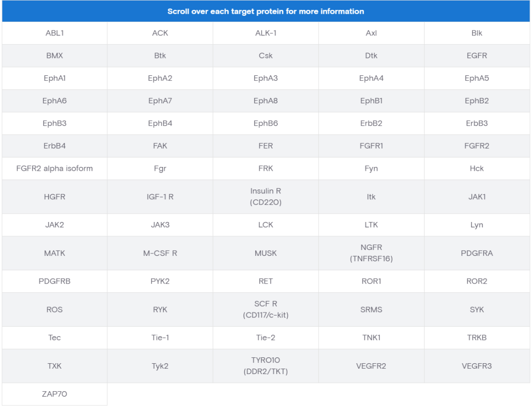Click the Tie-2 cell

[266, 338]
